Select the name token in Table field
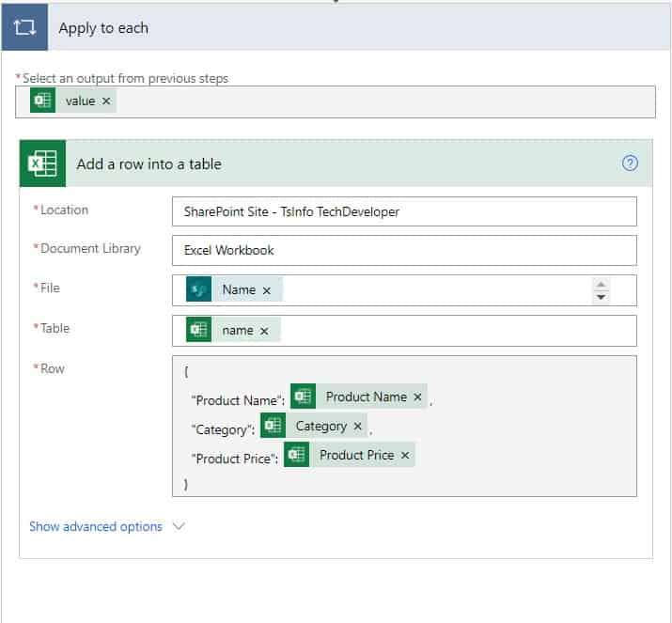This screenshot has width=672, height=623. pyautogui.click(x=233, y=330)
